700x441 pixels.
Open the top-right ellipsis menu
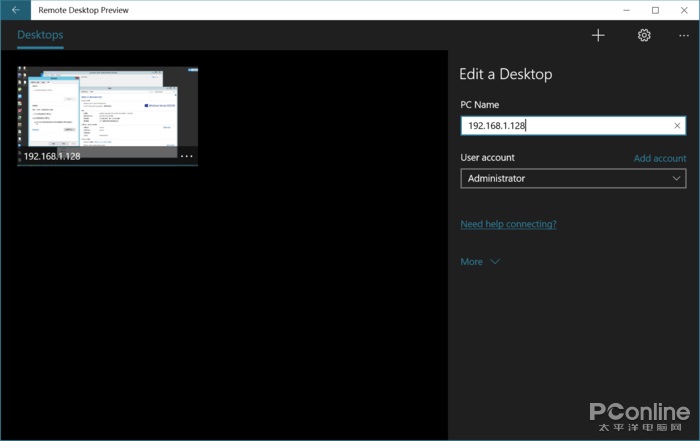click(x=684, y=35)
